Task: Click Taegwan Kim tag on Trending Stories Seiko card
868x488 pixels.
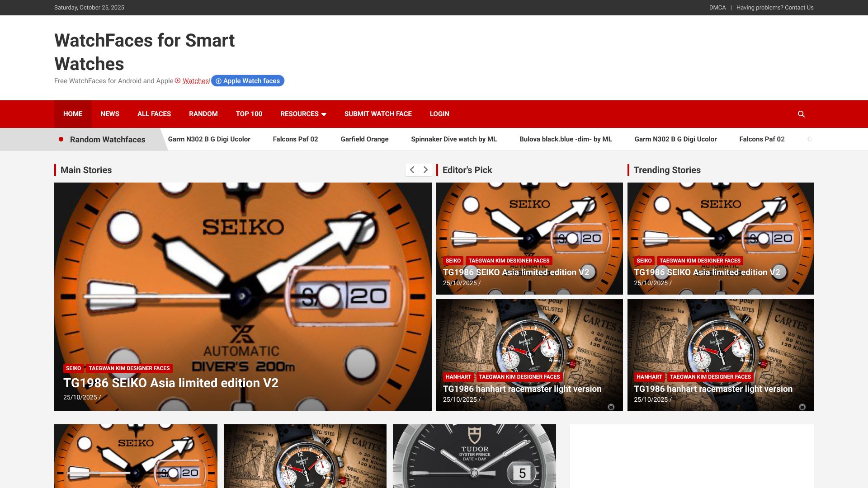Action: (x=700, y=261)
